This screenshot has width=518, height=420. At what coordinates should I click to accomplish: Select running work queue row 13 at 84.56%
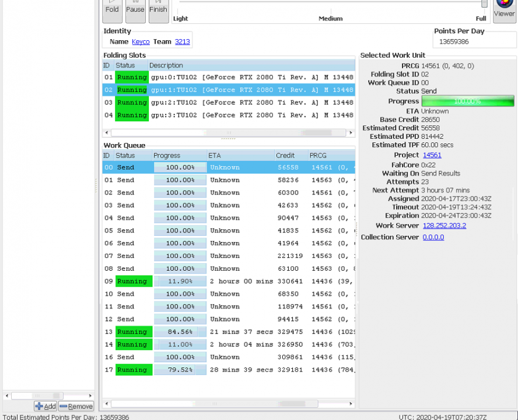229,332
